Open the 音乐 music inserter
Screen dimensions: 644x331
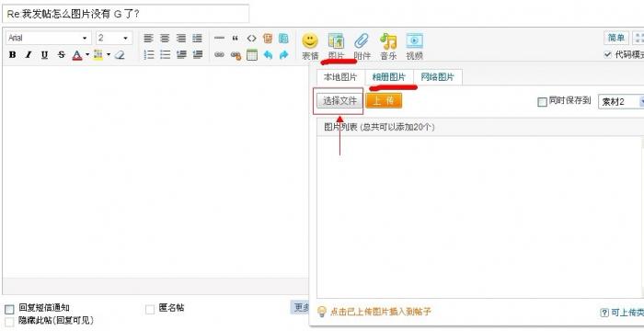pyautogui.click(x=388, y=46)
